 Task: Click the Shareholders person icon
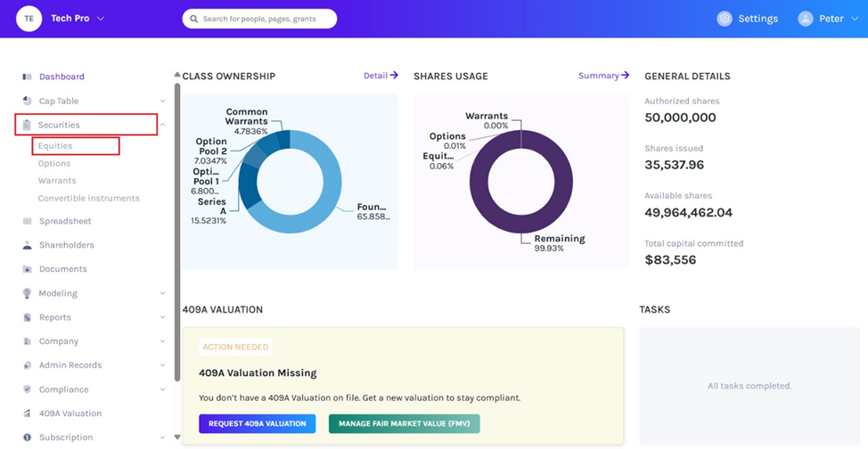click(x=27, y=245)
